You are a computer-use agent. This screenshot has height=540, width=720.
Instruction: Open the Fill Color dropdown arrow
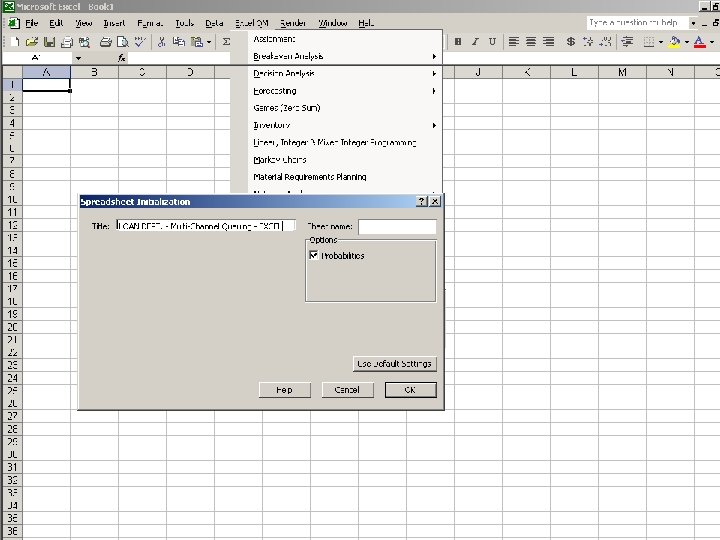click(x=687, y=42)
